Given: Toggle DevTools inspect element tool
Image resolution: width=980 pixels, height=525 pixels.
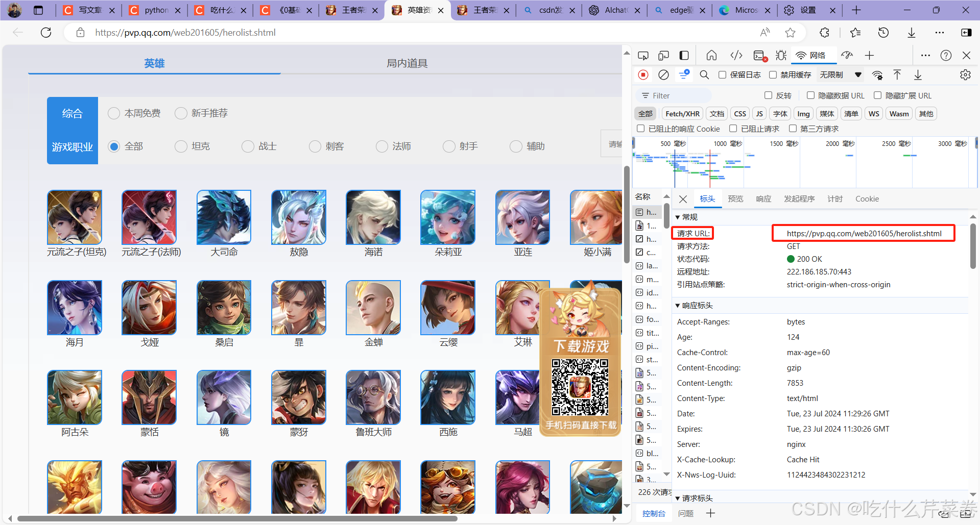Looking at the screenshot, I should pos(643,55).
